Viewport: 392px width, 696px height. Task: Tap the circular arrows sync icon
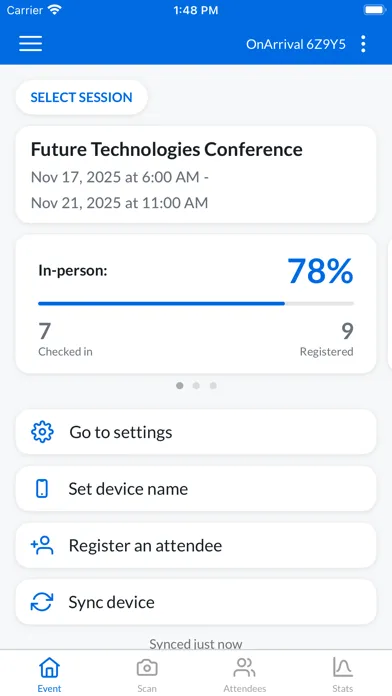[x=42, y=602]
